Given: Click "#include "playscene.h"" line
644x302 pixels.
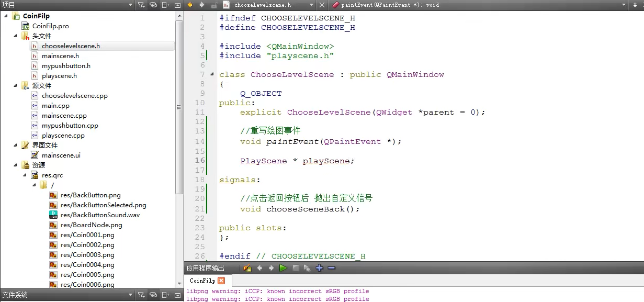Looking at the screenshot, I should (x=277, y=55).
